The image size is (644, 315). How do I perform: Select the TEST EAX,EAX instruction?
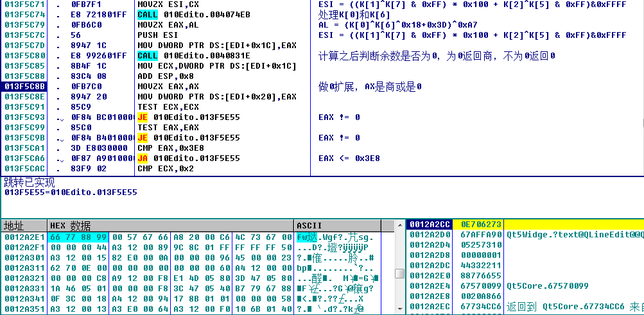coord(168,128)
